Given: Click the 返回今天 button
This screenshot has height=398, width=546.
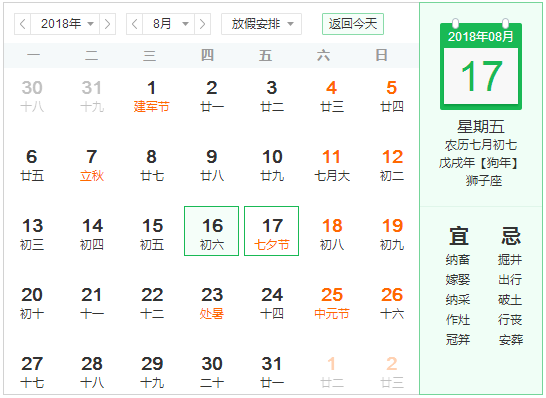Looking at the screenshot, I should pyautogui.click(x=353, y=24).
